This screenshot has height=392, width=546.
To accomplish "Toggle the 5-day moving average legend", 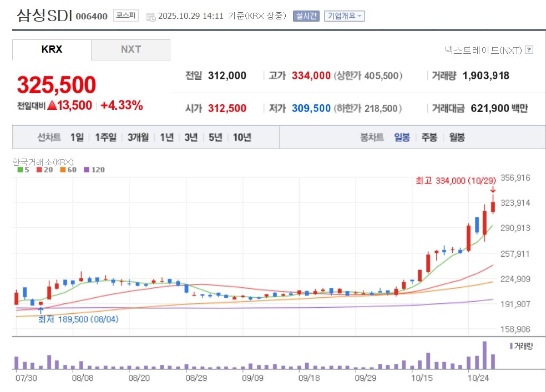I will (x=24, y=170).
